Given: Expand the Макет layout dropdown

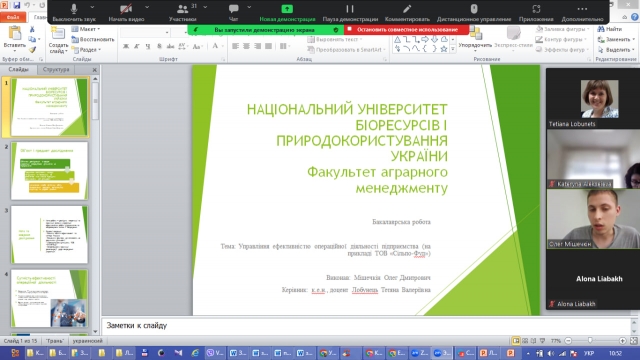Looking at the screenshot, I should coord(86,29).
